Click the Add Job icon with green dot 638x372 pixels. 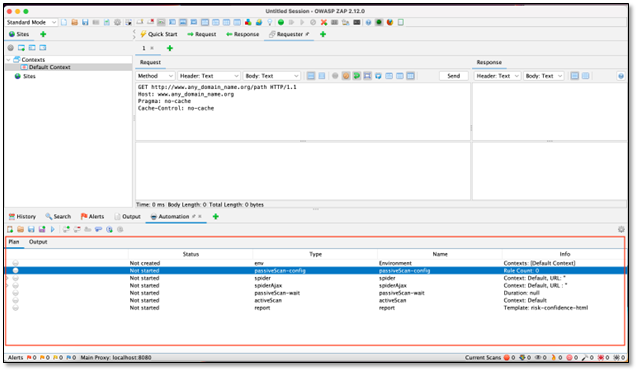(66, 230)
